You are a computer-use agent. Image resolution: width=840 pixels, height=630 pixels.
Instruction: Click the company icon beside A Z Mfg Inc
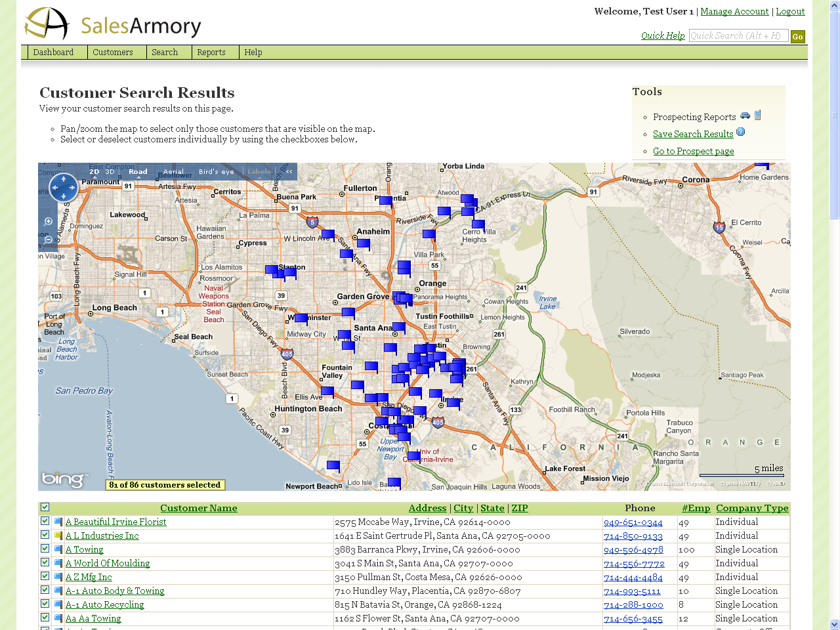click(58, 576)
